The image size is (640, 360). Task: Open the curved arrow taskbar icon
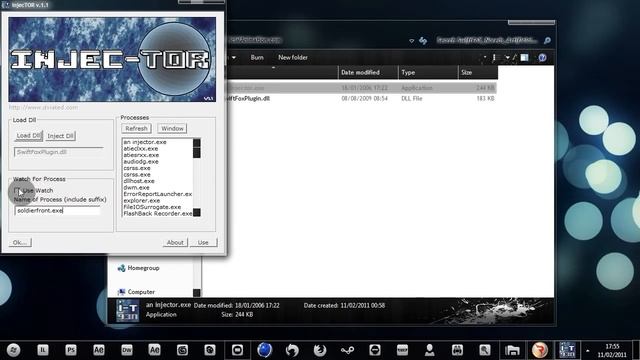292,350
